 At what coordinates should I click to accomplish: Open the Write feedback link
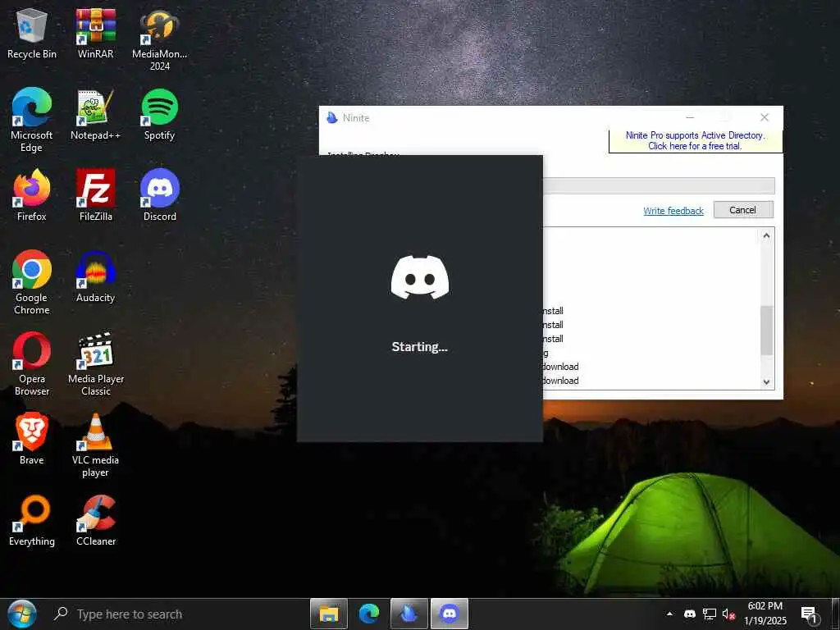[673, 211]
